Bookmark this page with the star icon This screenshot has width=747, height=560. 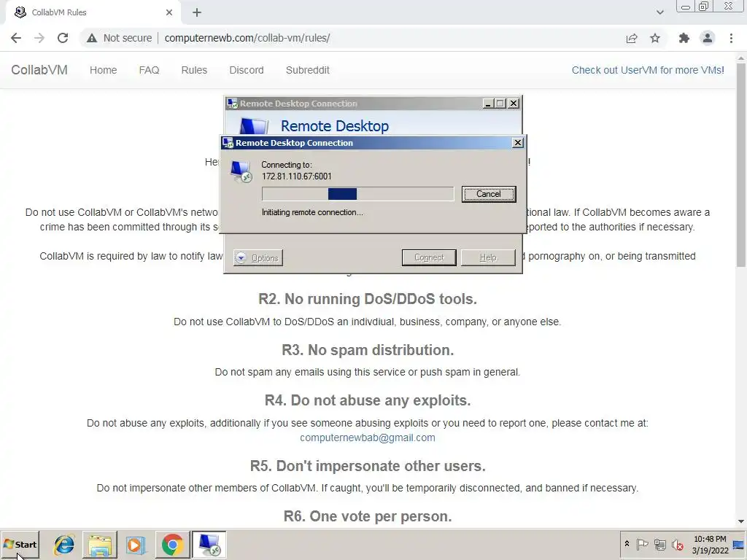tap(655, 38)
